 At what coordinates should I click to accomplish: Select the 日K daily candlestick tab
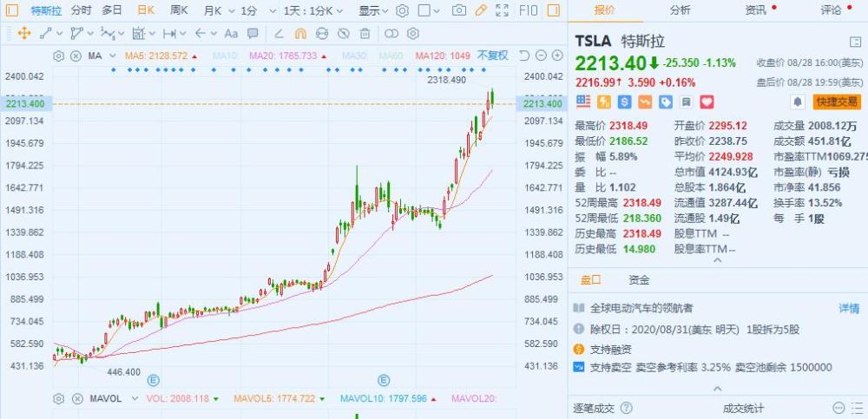[x=146, y=10]
